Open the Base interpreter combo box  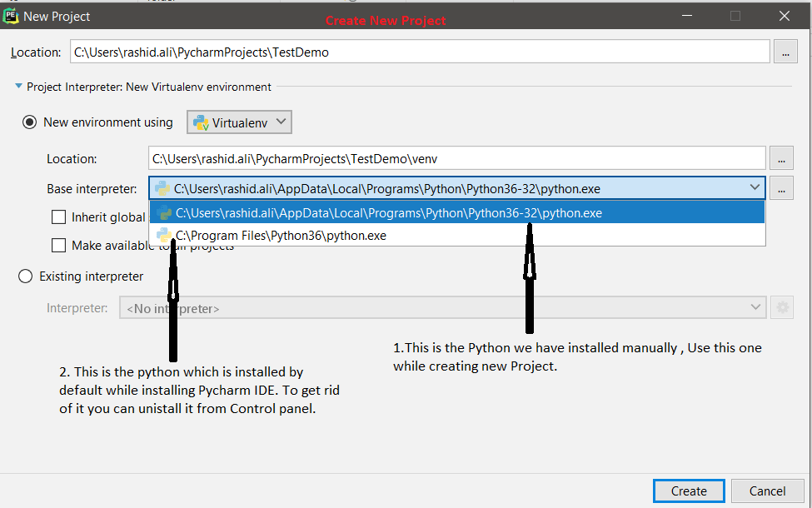[456, 188]
